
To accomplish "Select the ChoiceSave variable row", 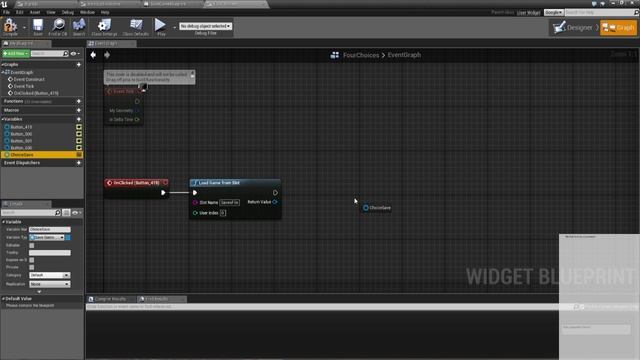I will [42, 155].
